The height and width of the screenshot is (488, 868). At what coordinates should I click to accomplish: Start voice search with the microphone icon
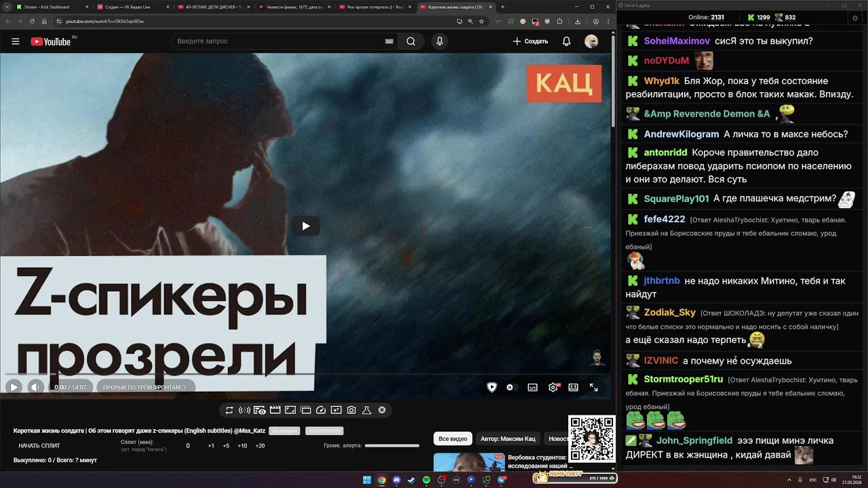point(439,41)
